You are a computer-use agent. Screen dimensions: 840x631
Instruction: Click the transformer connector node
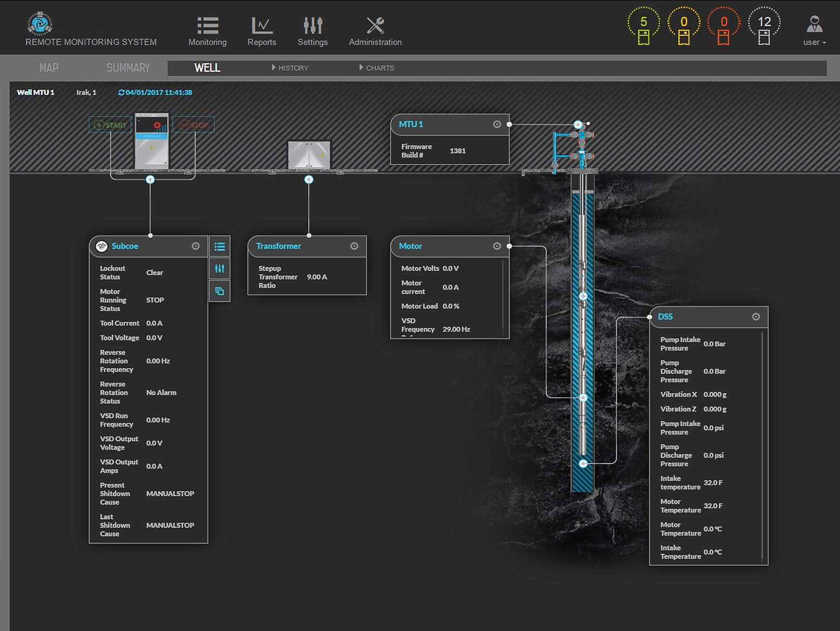pyautogui.click(x=309, y=179)
